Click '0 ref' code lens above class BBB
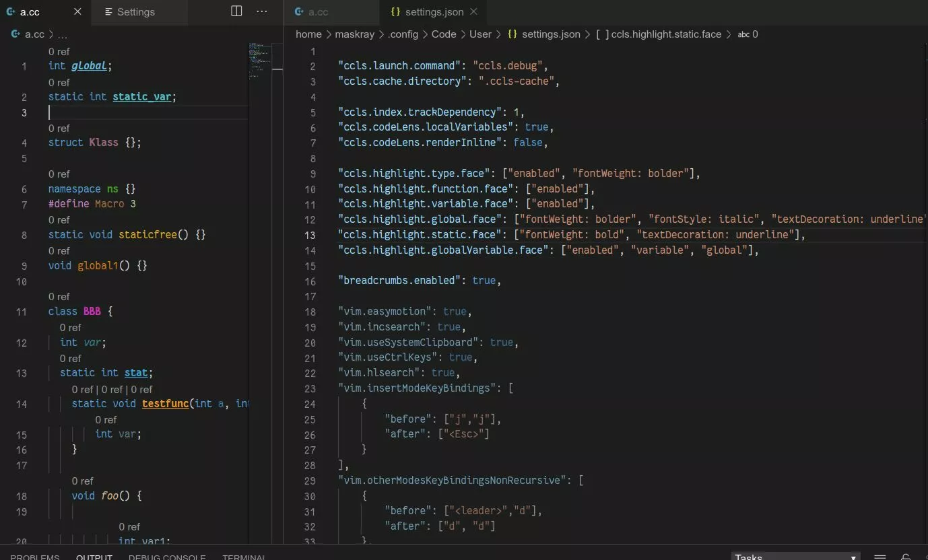The image size is (928, 560). coord(59,296)
